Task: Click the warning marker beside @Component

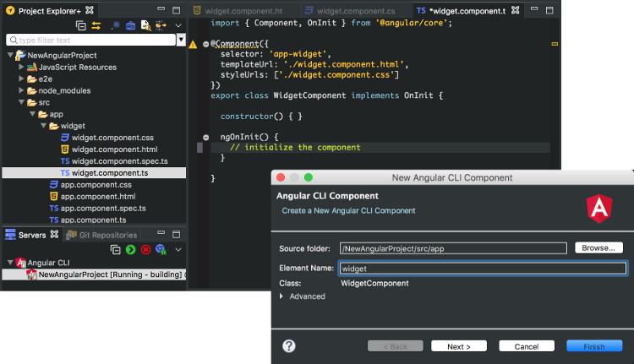Action: pos(193,44)
